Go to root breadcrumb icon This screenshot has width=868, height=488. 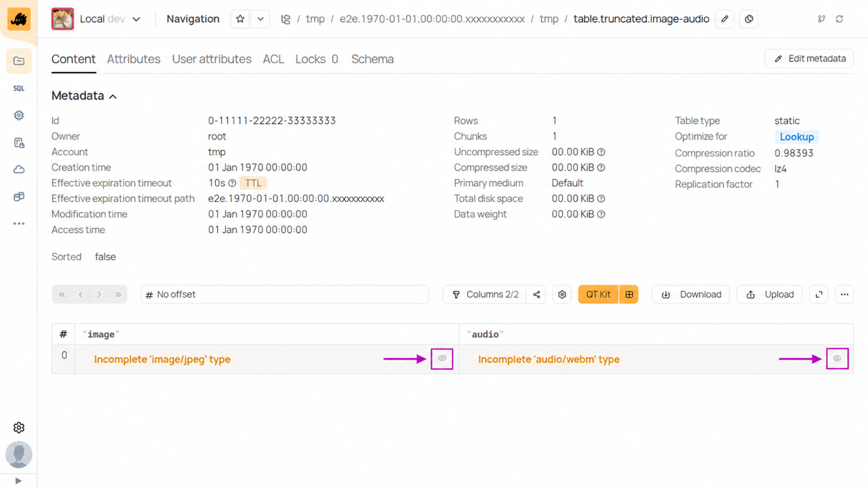pyautogui.click(x=285, y=19)
